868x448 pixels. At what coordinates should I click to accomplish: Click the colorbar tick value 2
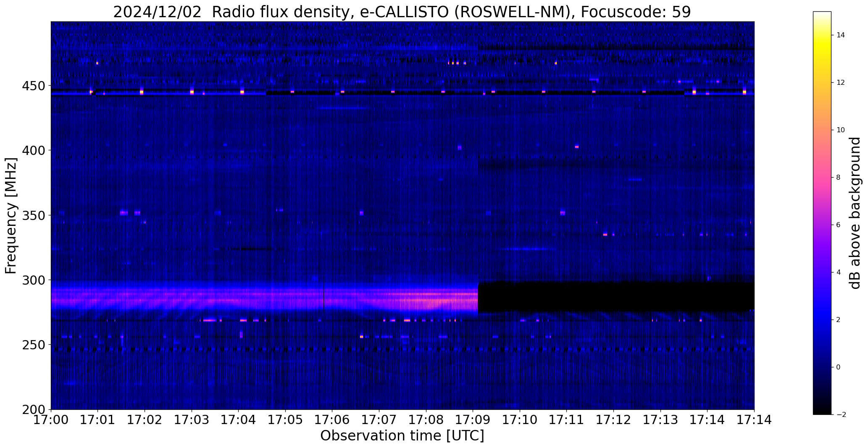tap(839, 320)
